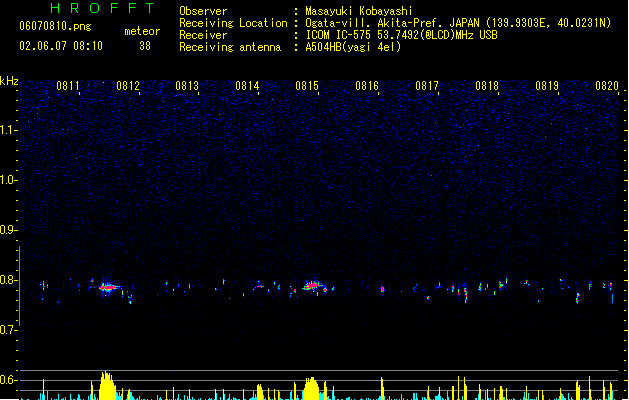Click the meteor count label
This screenshot has height=400, width=629.
pos(142,31)
